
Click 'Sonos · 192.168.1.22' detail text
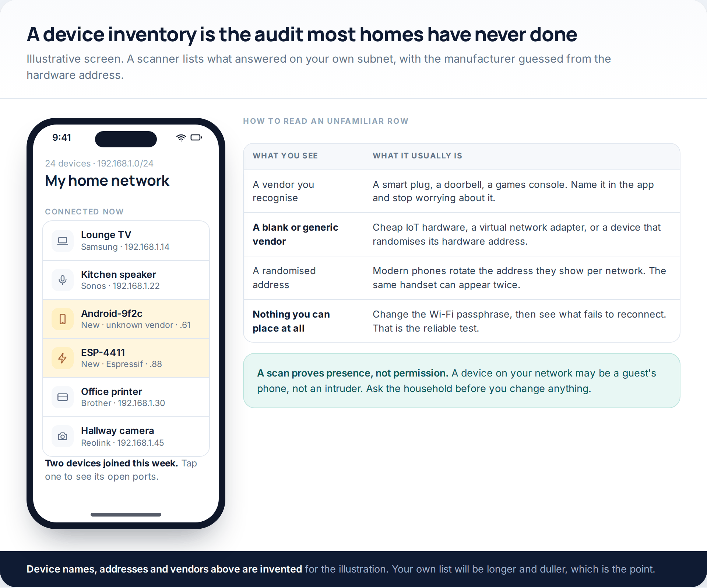120,286
